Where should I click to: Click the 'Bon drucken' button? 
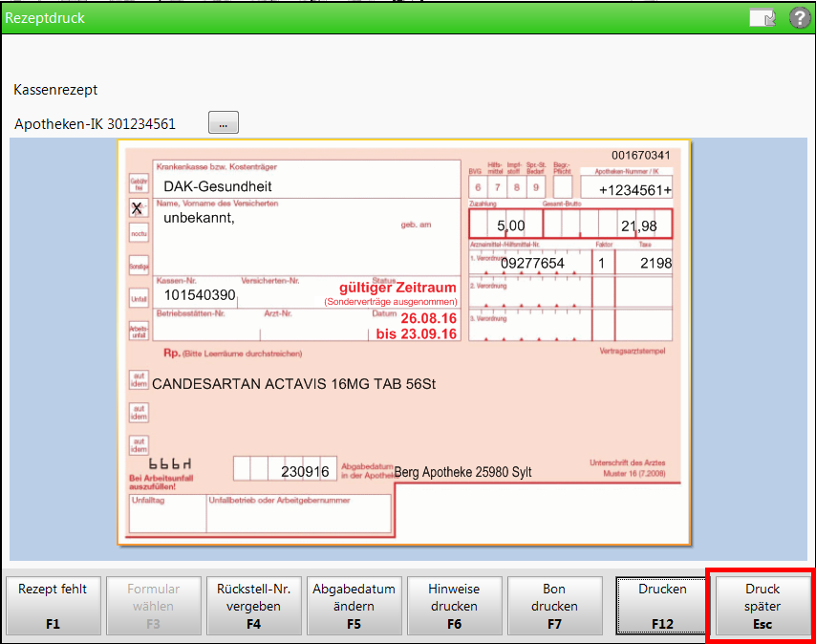[x=554, y=605]
